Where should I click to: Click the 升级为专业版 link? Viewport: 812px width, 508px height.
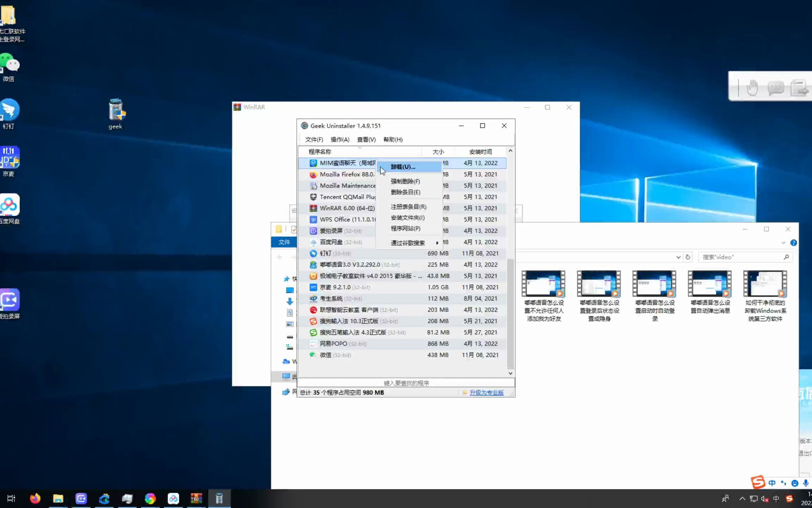click(486, 393)
